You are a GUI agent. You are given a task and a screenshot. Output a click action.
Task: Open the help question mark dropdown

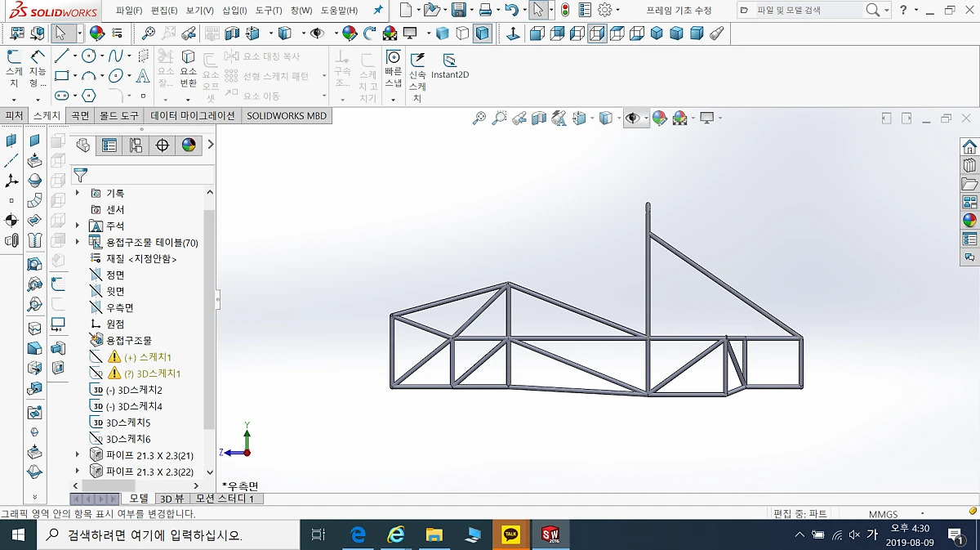(916, 11)
